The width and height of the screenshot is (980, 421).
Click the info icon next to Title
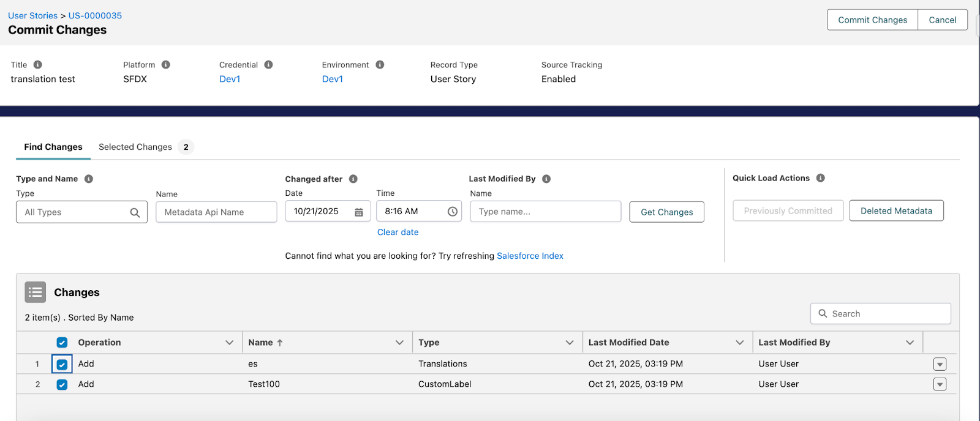38,65
